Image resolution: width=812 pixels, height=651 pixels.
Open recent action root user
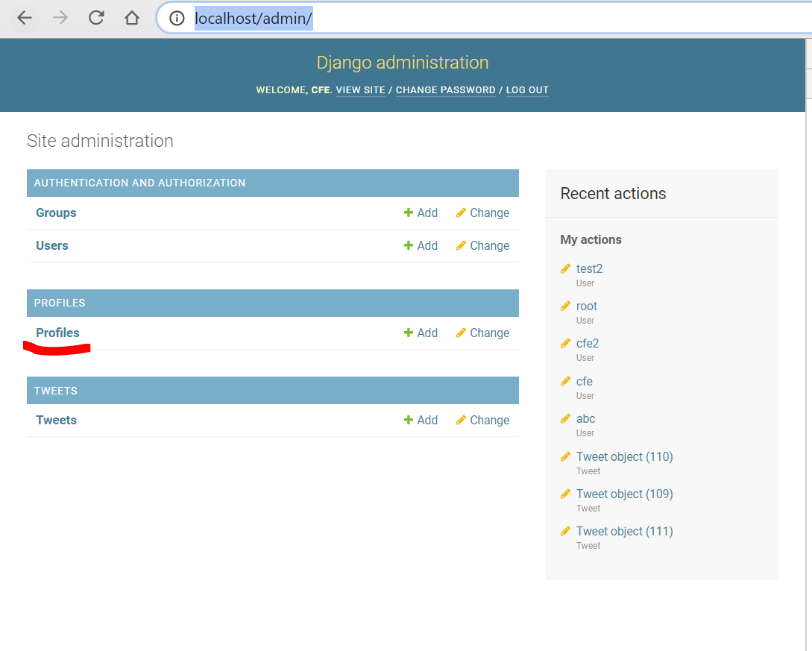point(587,306)
